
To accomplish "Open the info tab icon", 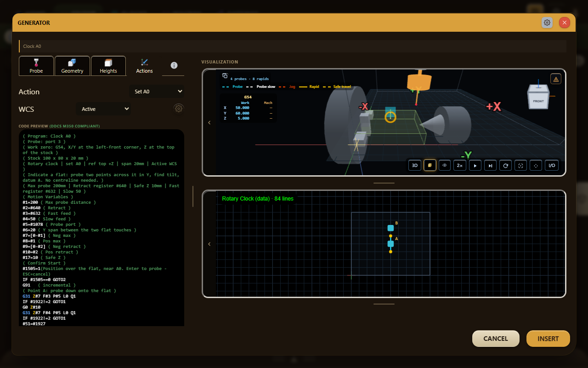I will tap(174, 65).
